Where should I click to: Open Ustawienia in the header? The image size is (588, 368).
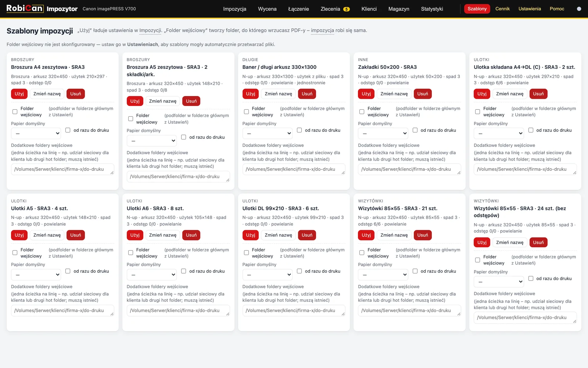[530, 9]
